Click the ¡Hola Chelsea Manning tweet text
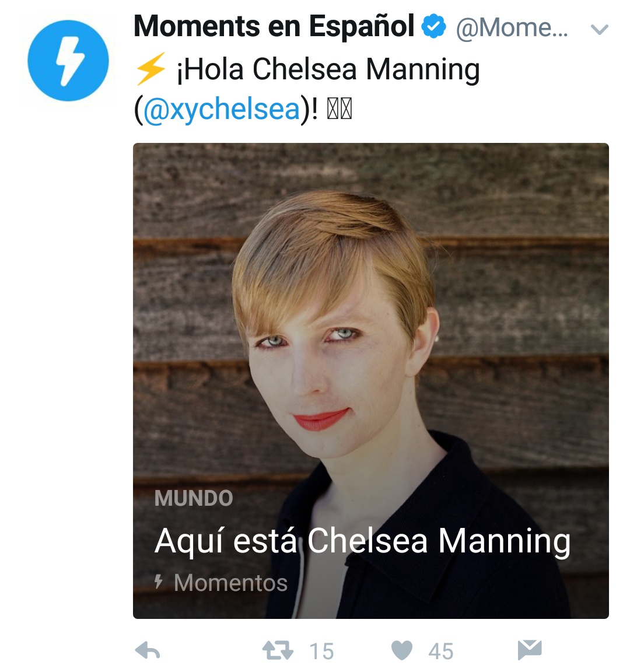Image resolution: width=630 pixels, height=672 pixels. (328, 70)
